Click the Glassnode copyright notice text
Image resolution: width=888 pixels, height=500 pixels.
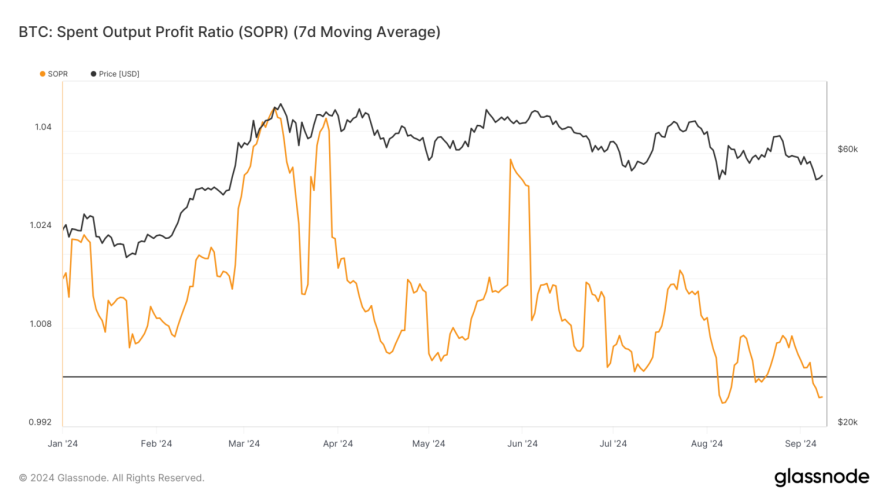click(111, 478)
